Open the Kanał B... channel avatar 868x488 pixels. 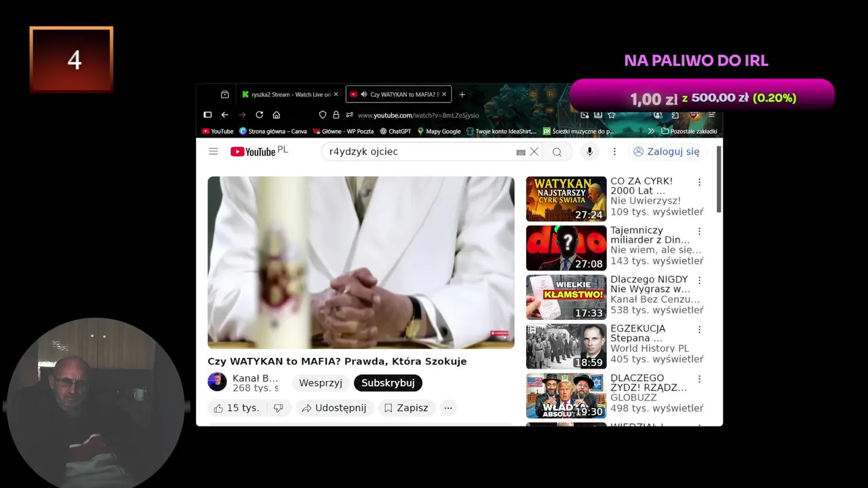click(217, 382)
